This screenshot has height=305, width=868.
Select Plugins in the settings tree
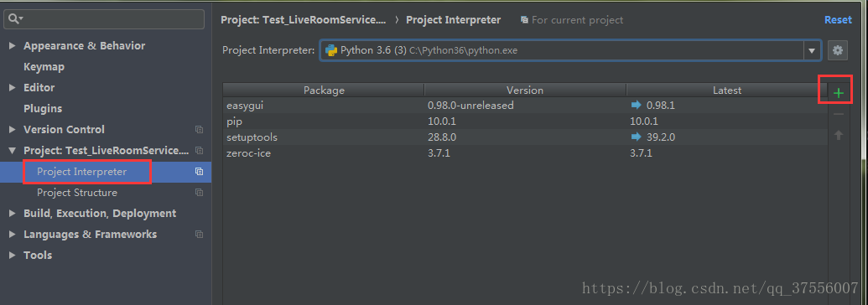43,108
